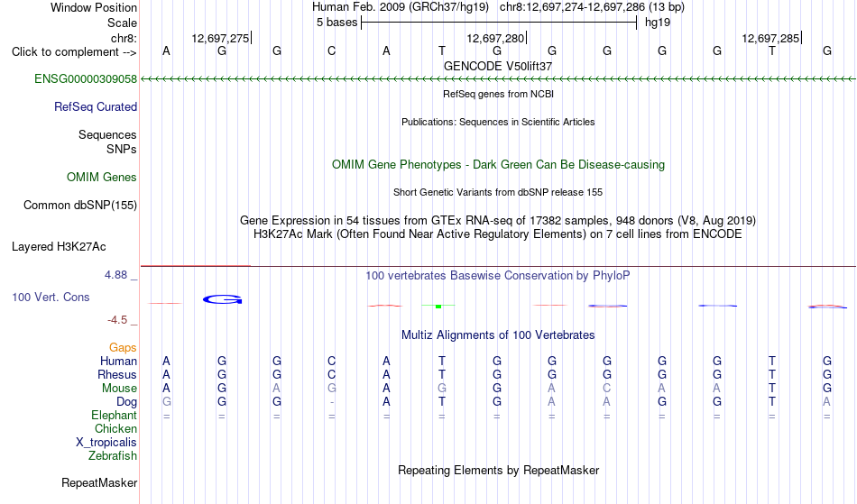Click the 12,697,280 position tick label
This screenshot has height=504, width=857.
coord(495,38)
